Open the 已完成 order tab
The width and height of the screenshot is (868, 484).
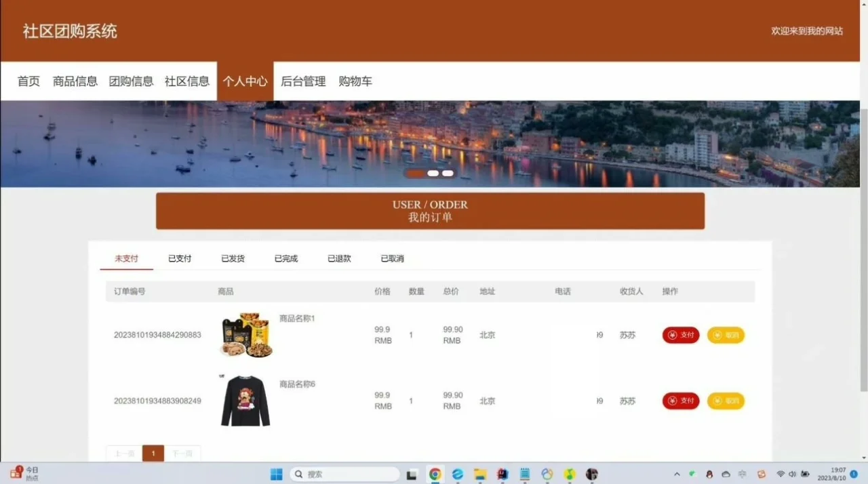(285, 258)
